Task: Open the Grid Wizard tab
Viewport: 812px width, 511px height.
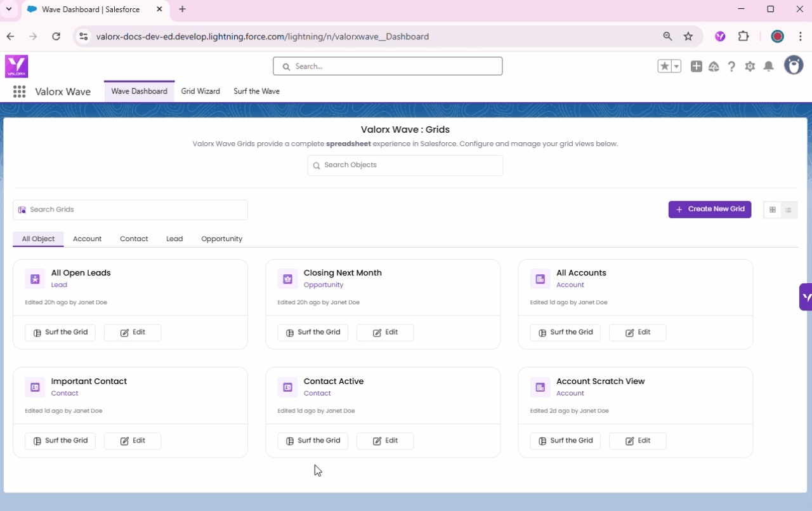Action: click(x=200, y=91)
